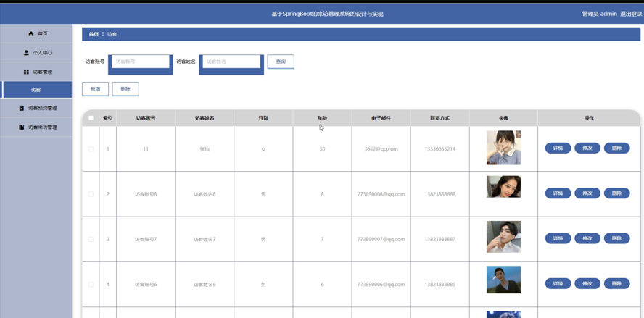Click 退出登录 in the top bar
Image resolution: width=644 pixels, height=318 pixels.
[631, 14]
